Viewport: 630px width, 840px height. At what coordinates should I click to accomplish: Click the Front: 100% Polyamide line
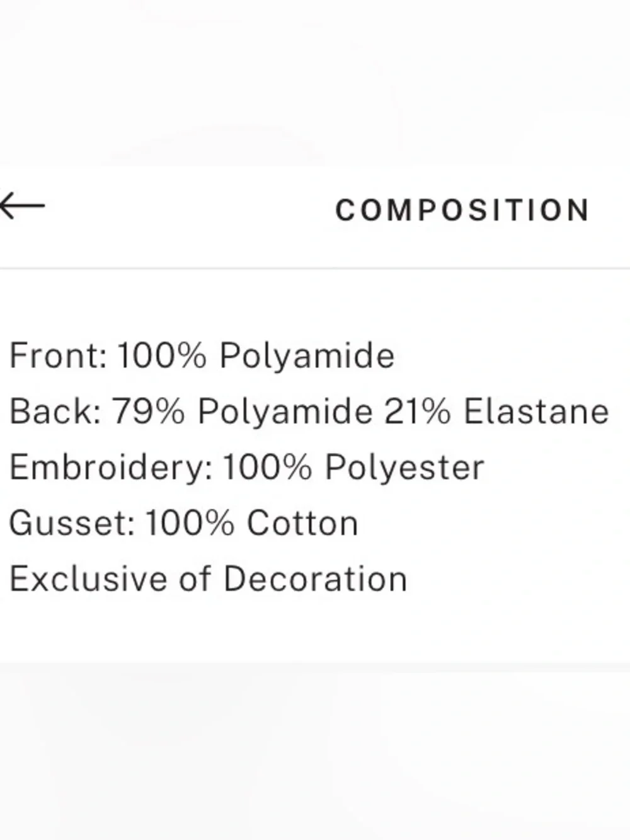[202, 356]
